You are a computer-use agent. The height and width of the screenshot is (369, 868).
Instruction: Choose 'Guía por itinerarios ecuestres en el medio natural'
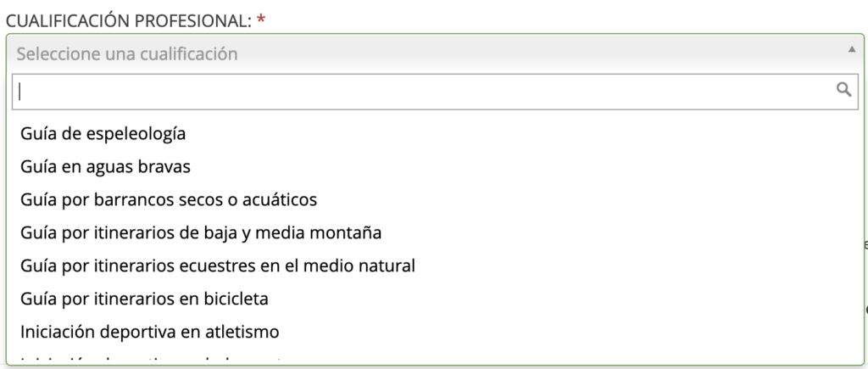tap(218, 266)
